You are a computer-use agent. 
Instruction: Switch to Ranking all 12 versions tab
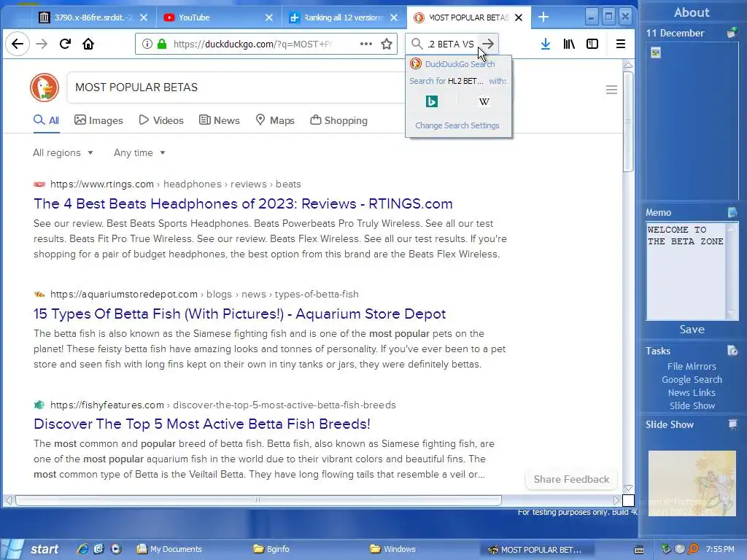pos(344,17)
